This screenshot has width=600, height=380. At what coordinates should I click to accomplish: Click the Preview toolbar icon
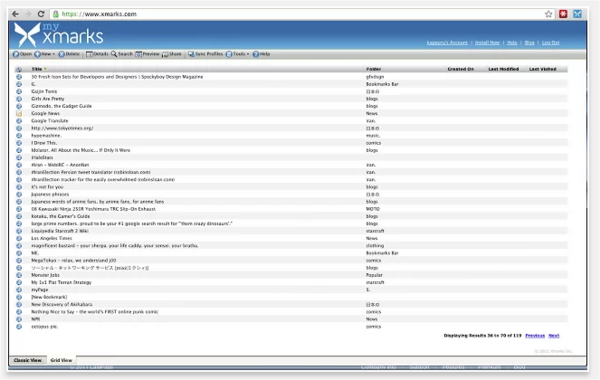pyautogui.click(x=139, y=54)
